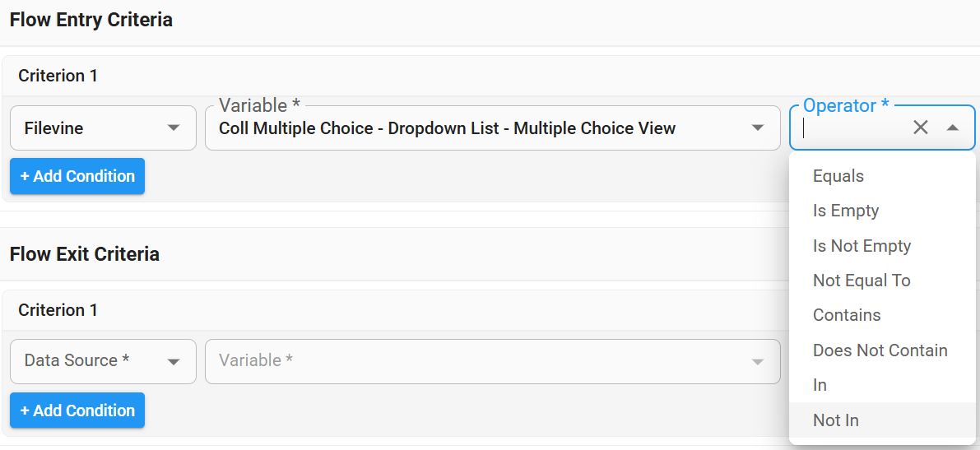Click the Flow Exit Criterion 1 header
980x450 pixels.
(x=58, y=310)
